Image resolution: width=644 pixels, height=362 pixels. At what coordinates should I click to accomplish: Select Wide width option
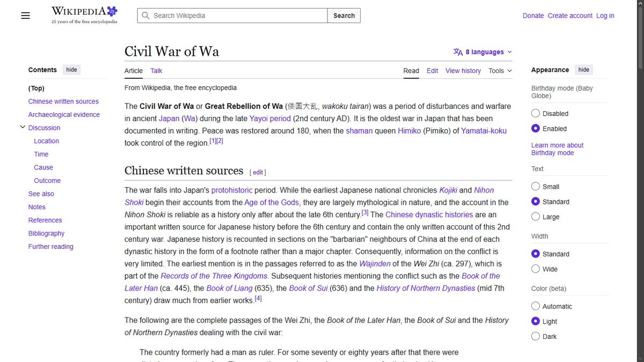click(x=536, y=269)
